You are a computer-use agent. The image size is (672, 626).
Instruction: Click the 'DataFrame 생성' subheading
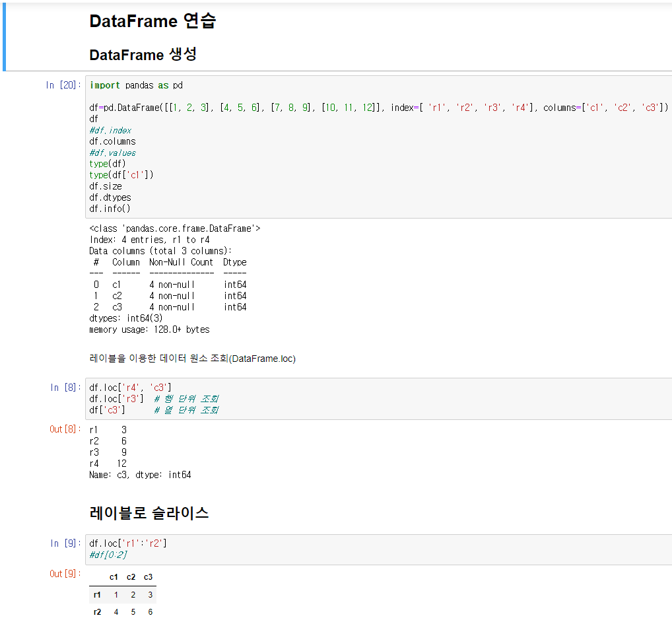[143, 54]
